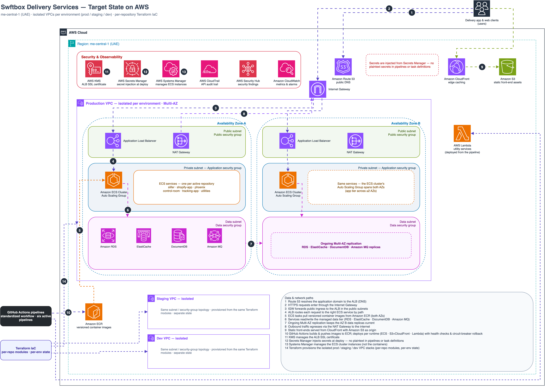This screenshot has height=392, width=545.
Task: Click the 'Security & Observability' heading
Action: pyautogui.click(x=102, y=57)
